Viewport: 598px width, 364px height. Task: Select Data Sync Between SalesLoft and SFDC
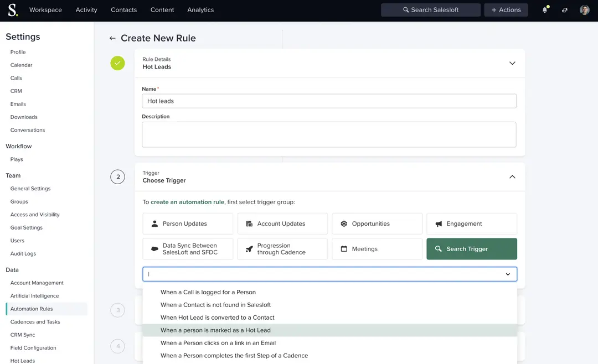tap(188, 249)
